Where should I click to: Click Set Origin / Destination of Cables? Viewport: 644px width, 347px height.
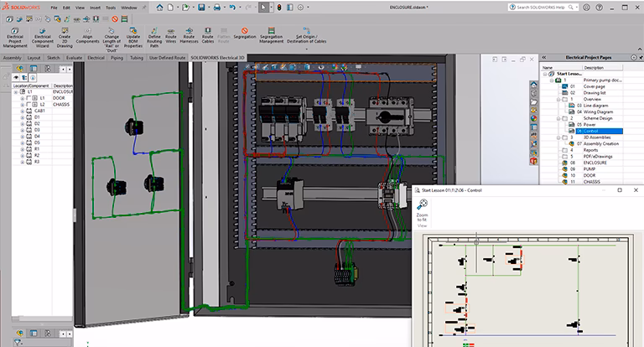(306, 36)
